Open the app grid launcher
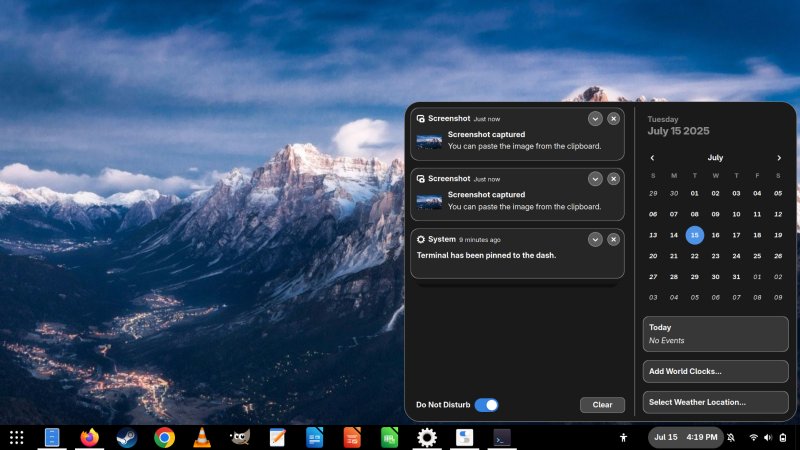This screenshot has height=450, width=800. pyautogui.click(x=16, y=437)
